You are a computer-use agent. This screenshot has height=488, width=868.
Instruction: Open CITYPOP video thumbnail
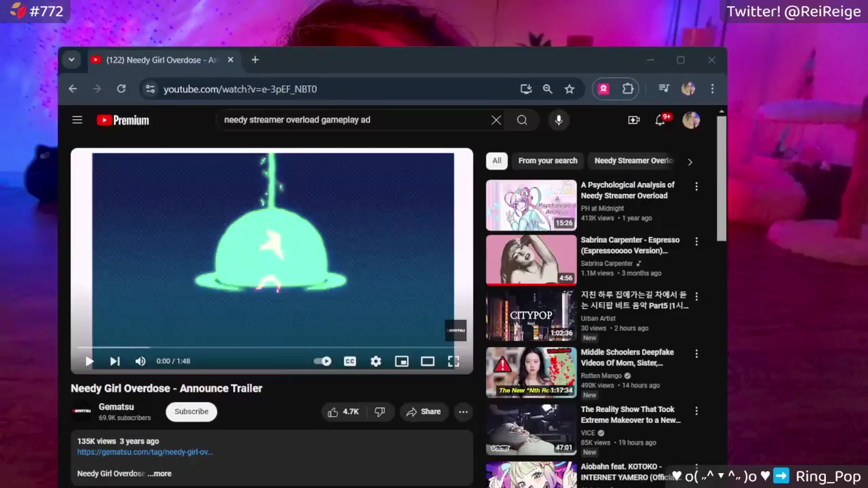(531, 315)
